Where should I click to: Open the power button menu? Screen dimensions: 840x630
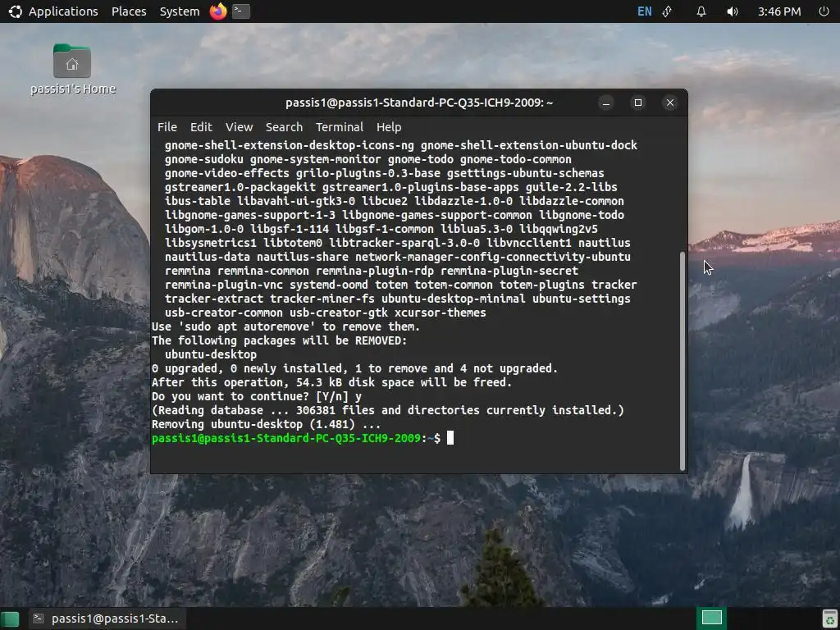824,11
